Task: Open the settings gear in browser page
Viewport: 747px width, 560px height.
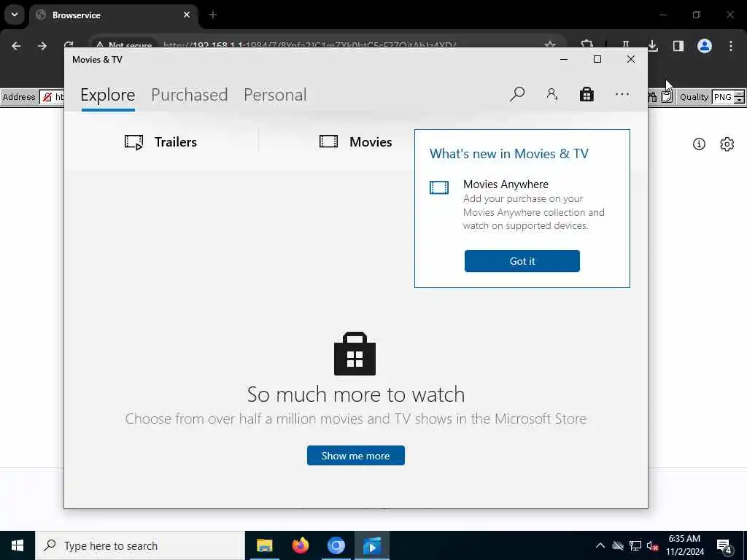Action: point(727,144)
